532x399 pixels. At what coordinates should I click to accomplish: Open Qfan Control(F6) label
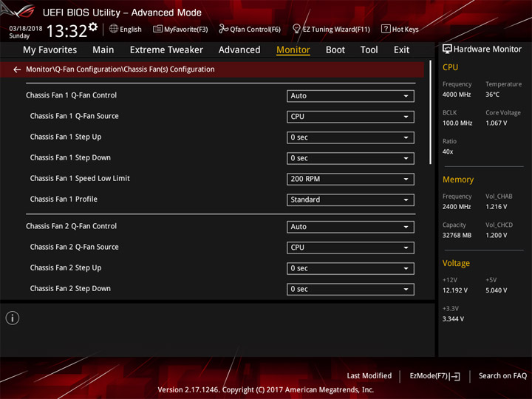(x=255, y=30)
